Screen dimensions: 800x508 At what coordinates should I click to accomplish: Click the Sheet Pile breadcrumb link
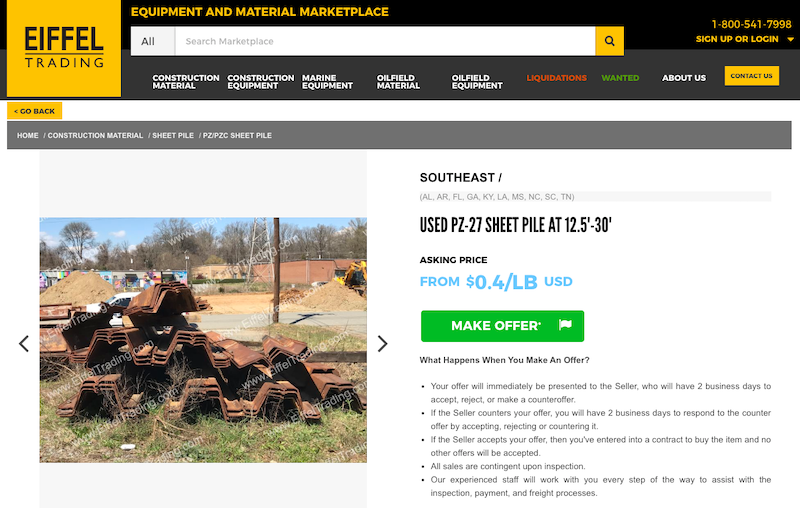tap(173, 136)
